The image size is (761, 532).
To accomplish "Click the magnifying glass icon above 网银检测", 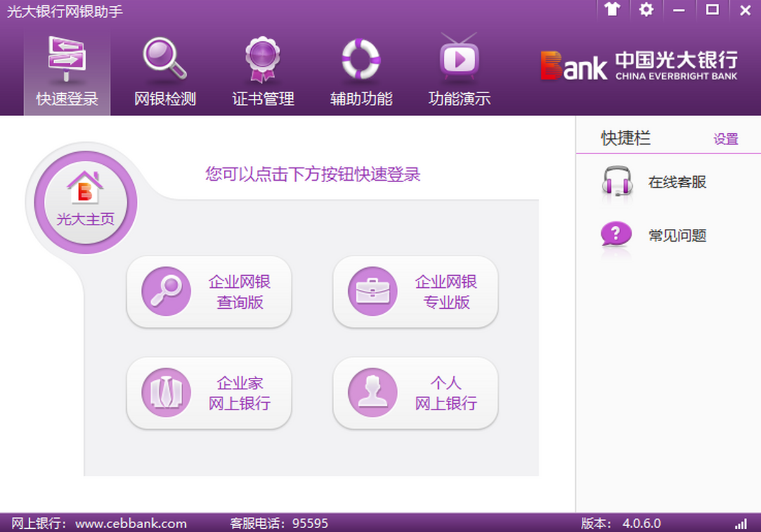I will click(x=165, y=58).
